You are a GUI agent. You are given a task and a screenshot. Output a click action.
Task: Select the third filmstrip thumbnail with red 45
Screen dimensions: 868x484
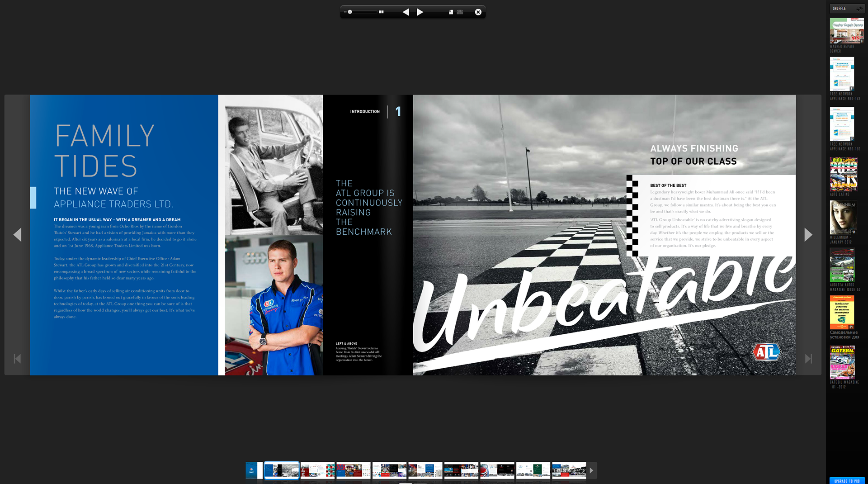[317, 470]
